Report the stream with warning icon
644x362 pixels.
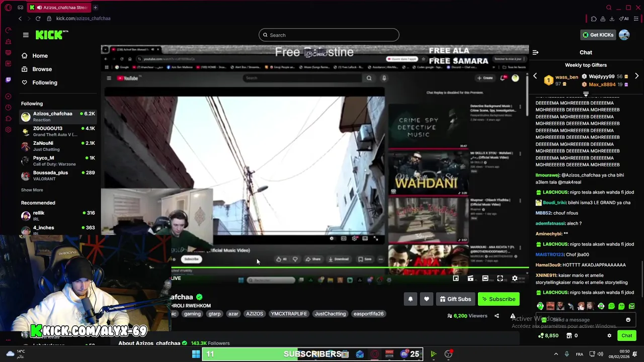[513, 316]
